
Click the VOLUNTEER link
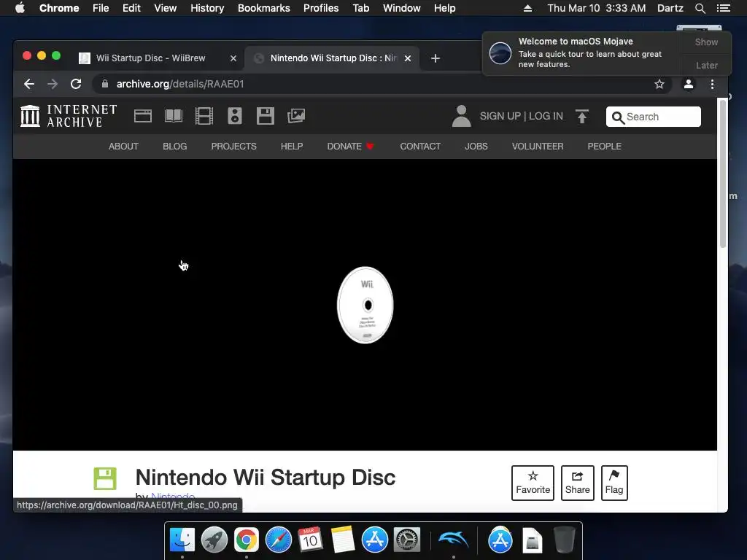(538, 146)
